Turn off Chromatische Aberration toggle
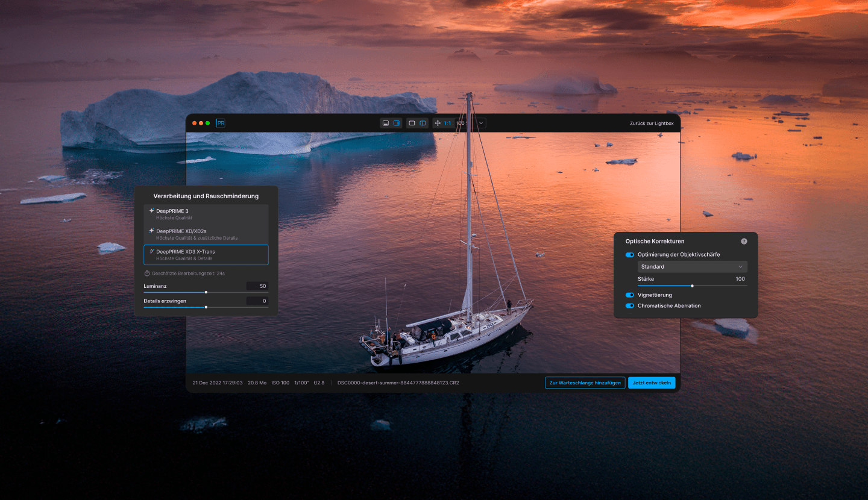Screen dimensions: 868x500 (630, 306)
